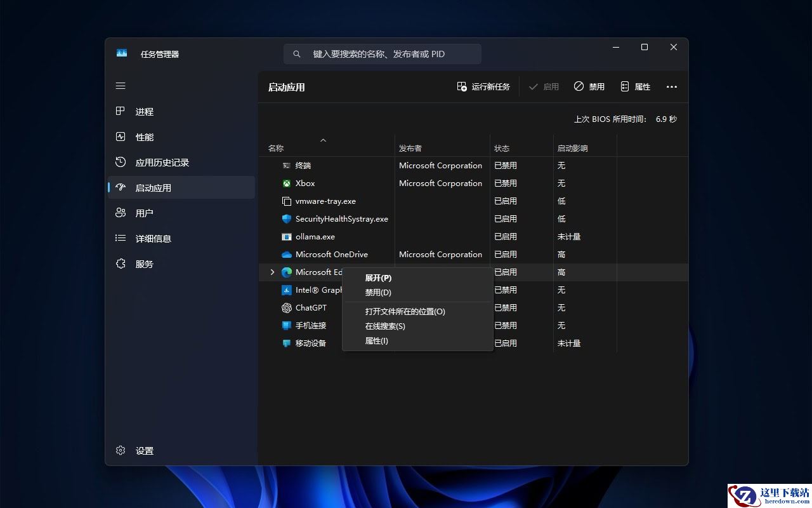812x508 pixels.
Task: Open the 应用历史记录 history icon
Action: point(121,162)
